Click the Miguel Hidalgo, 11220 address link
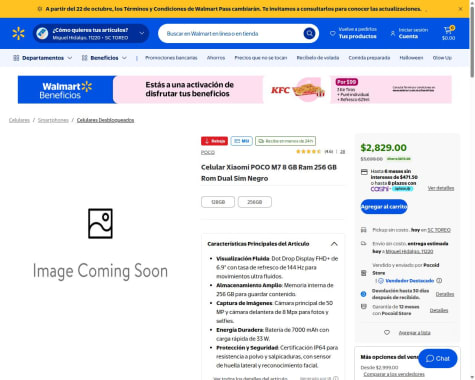The image size is (475, 380). tap(409, 251)
